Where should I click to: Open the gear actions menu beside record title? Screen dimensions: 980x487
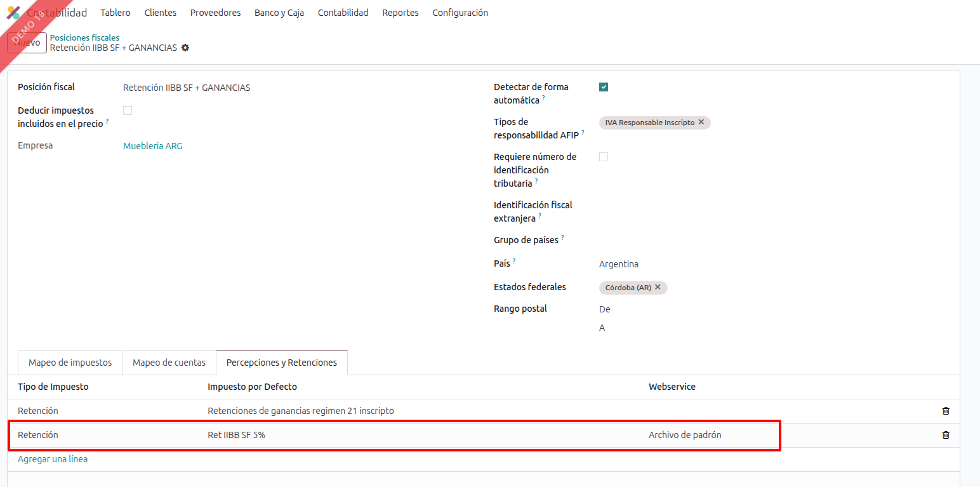185,48
